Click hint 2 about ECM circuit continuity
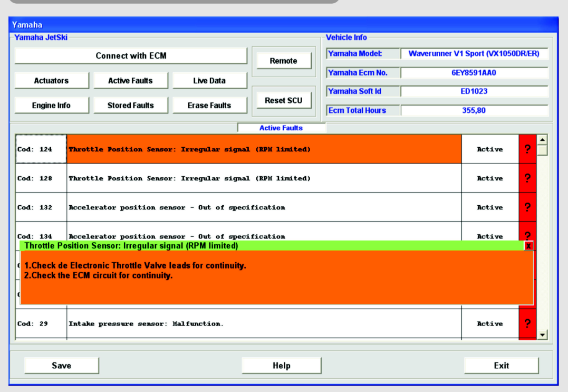The height and width of the screenshot is (392, 568). (x=98, y=276)
